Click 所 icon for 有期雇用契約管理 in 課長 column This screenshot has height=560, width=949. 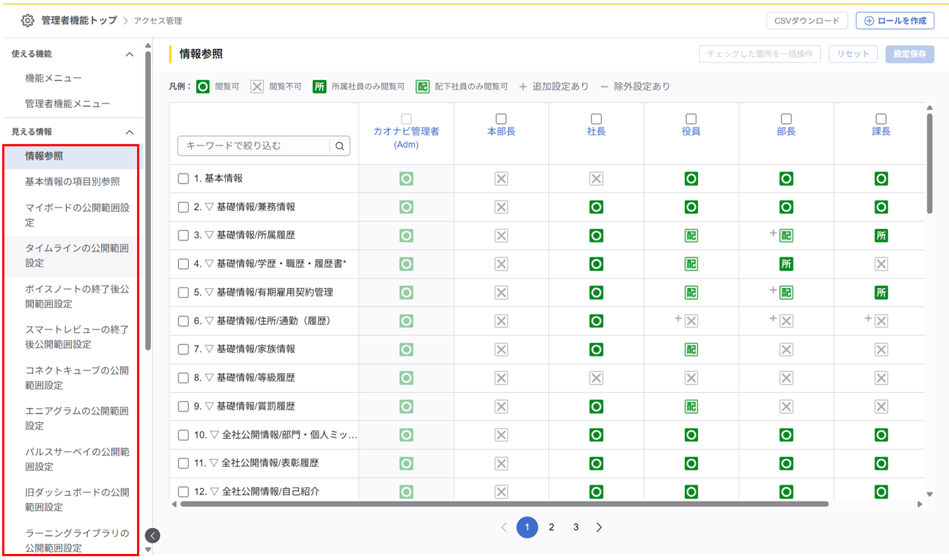[881, 293]
